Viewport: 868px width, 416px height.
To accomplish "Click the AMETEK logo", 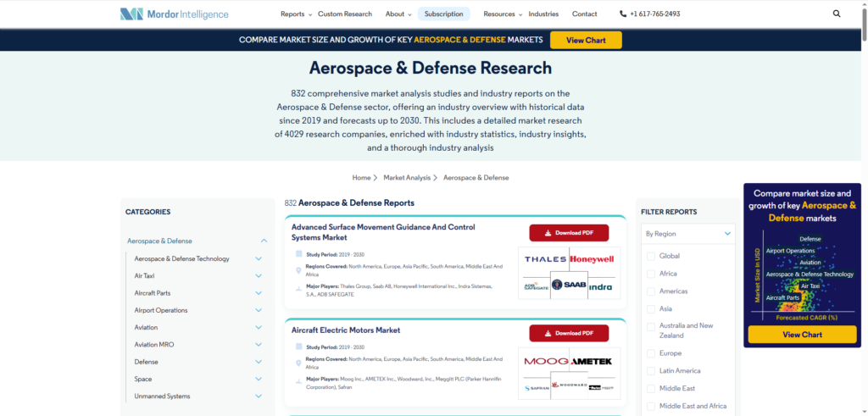I will tap(592, 362).
